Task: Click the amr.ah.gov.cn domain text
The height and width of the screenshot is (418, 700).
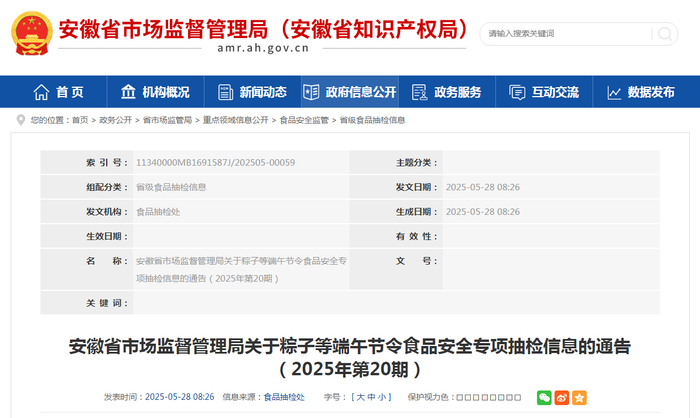Action: (x=263, y=48)
